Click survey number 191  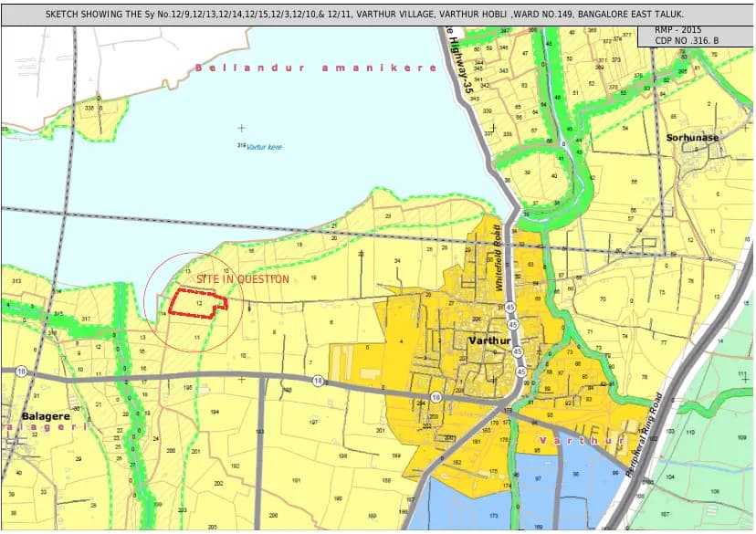[x=297, y=480]
